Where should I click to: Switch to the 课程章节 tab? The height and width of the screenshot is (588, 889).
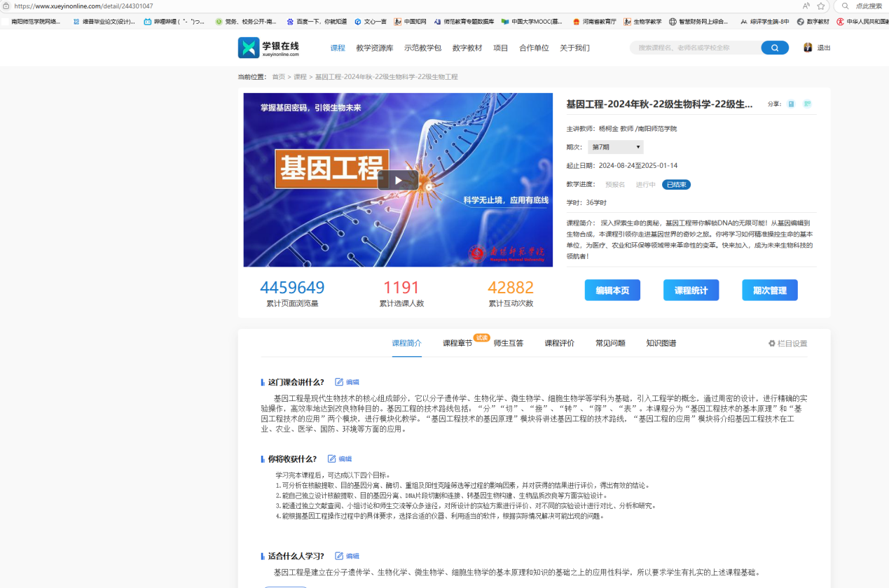(x=457, y=344)
